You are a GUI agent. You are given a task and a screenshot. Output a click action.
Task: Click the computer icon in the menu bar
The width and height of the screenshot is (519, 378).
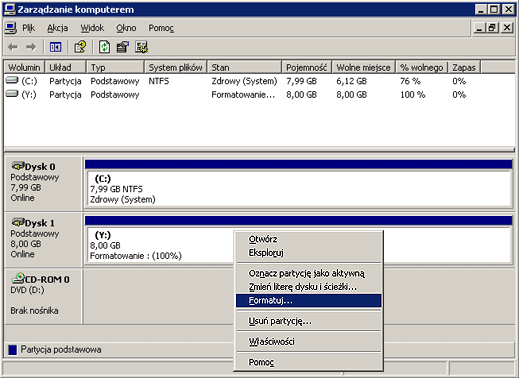(10, 28)
